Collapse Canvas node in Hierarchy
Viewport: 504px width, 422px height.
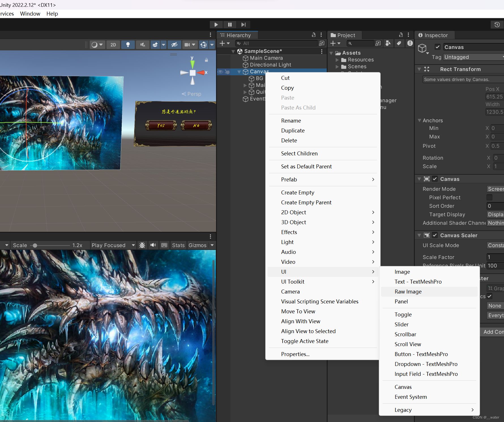pos(239,72)
